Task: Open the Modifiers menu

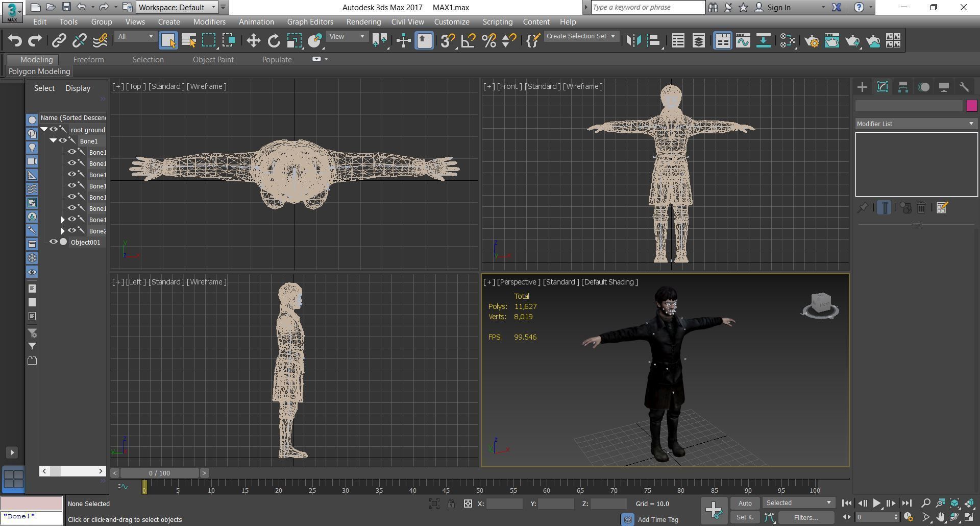Action: (209, 22)
